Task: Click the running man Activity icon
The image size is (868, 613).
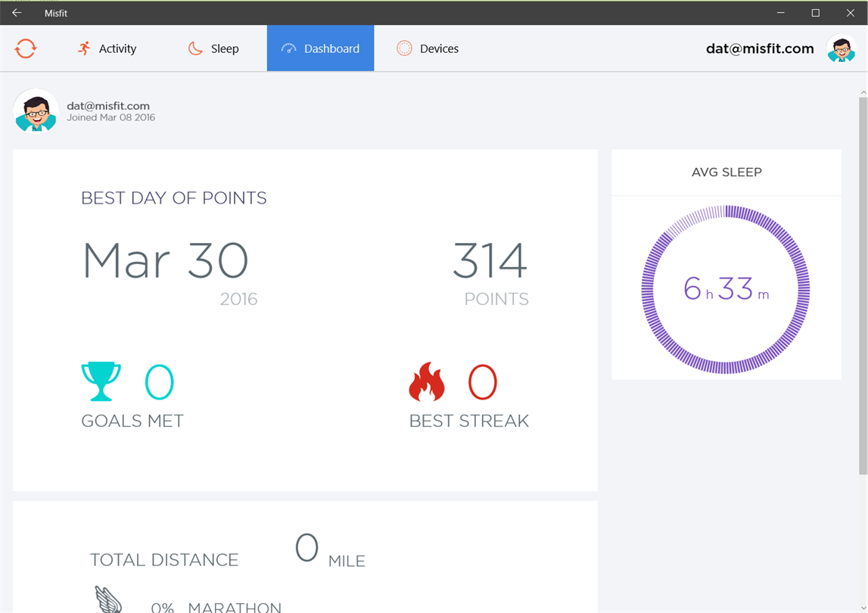Action: click(x=84, y=48)
